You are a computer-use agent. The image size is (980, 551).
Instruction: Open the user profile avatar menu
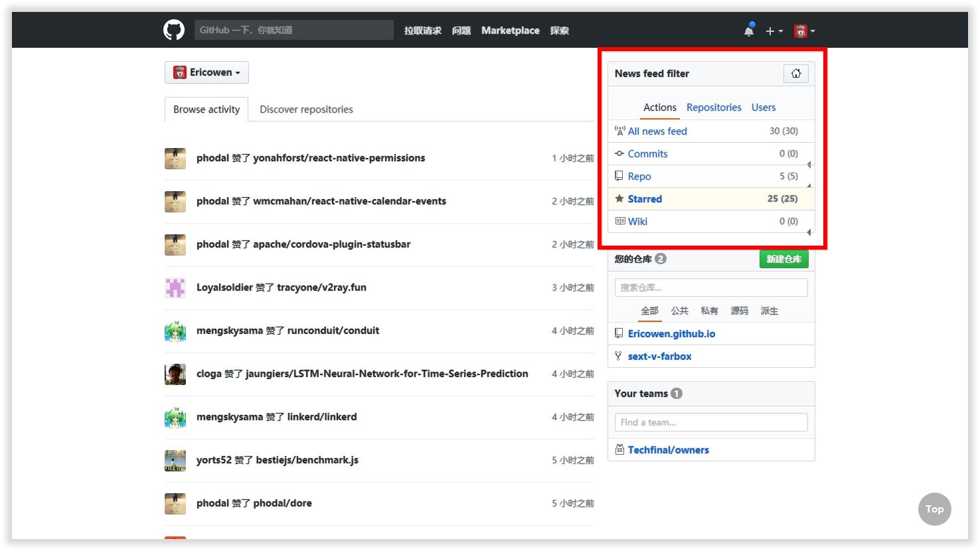coord(804,31)
